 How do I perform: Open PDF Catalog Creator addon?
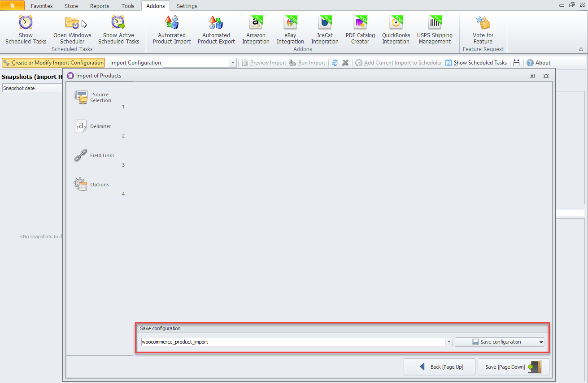(x=360, y=30)
